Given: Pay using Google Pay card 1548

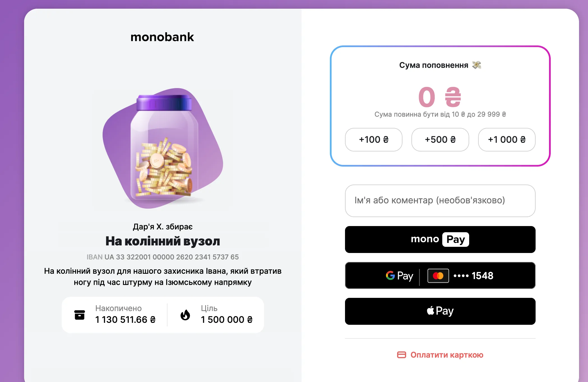Looking at the screenshot, I should 440,275.
